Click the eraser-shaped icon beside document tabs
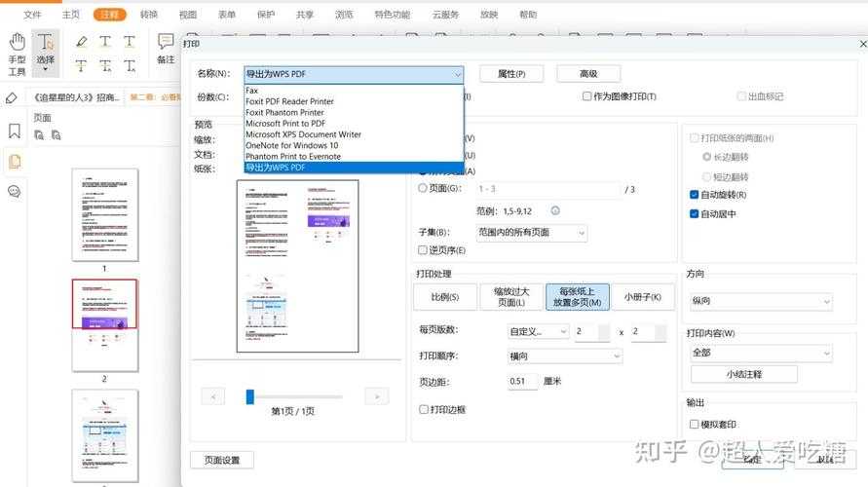The image size is (868, 487). click(x=11, y=98)
